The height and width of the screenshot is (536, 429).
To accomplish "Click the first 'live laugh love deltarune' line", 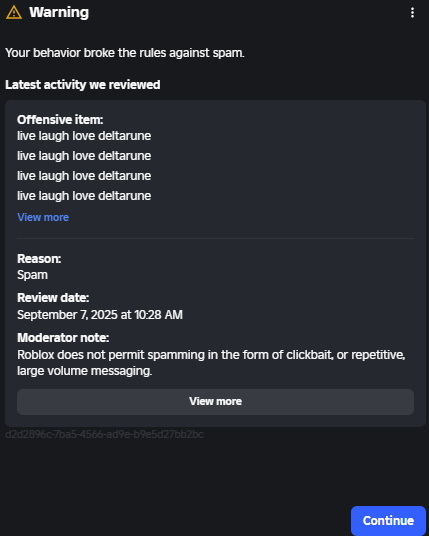I will point(84,136).
